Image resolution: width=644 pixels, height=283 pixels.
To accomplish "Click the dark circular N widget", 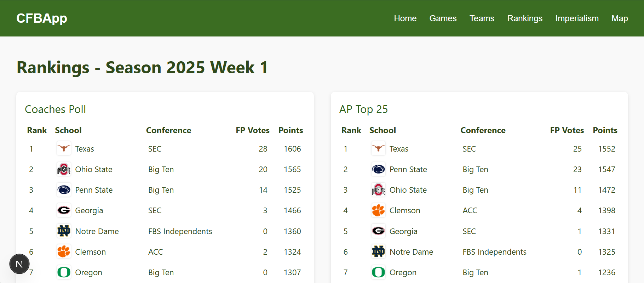I will point(19,264).
